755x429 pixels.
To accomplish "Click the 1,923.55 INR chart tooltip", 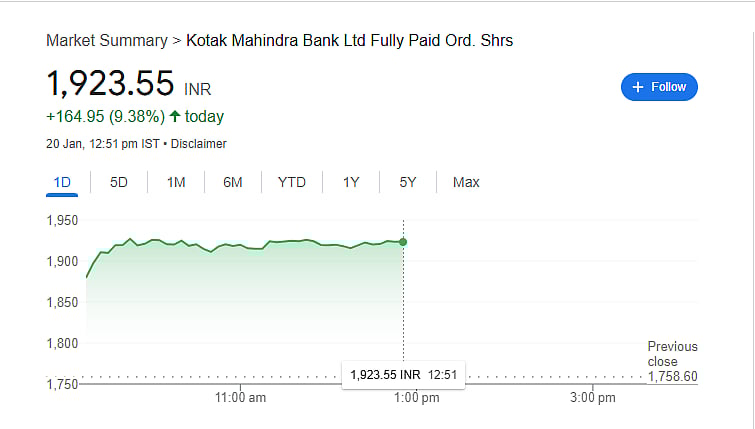I will click(403, 375).
